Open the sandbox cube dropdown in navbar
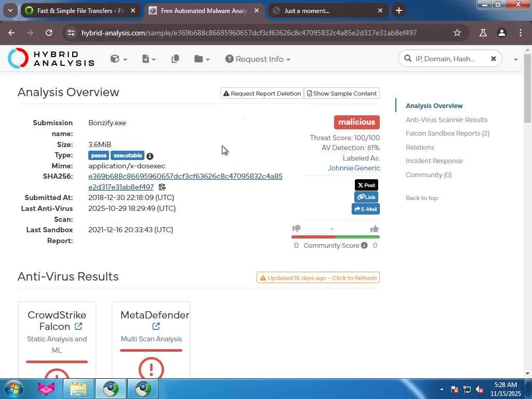532x399 pixels. (119, 59)
